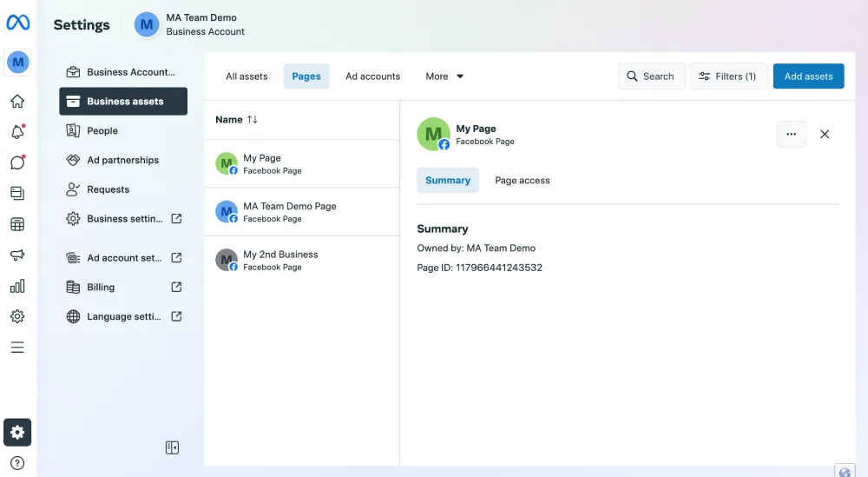
Task: Toggle Name column sort order
Action: point(252,120)
